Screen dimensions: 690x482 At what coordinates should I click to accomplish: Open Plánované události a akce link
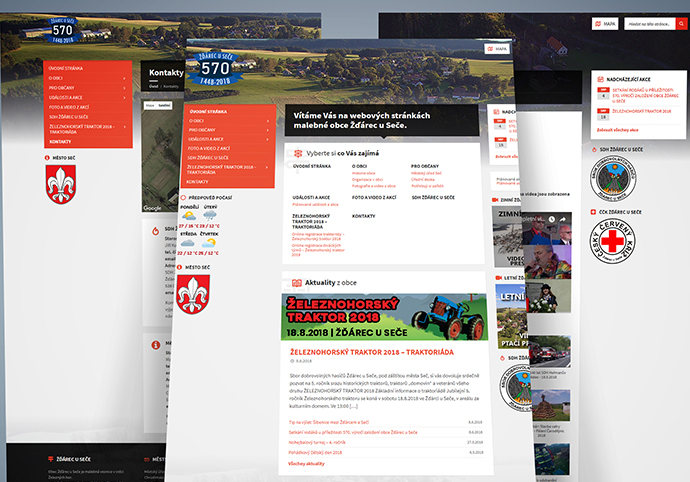point(316,205)
